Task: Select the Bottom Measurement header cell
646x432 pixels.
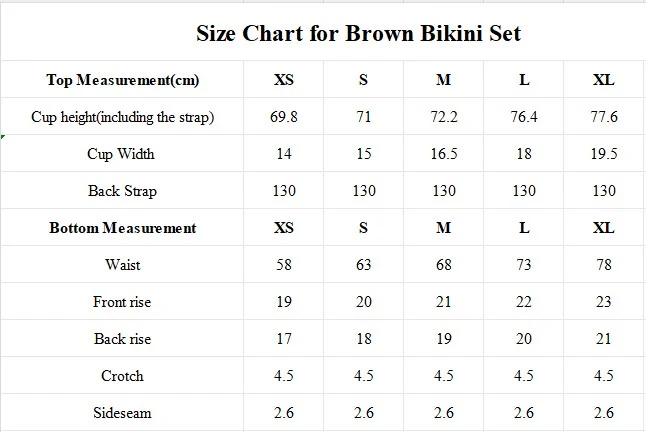Action: tap(122, 228)
